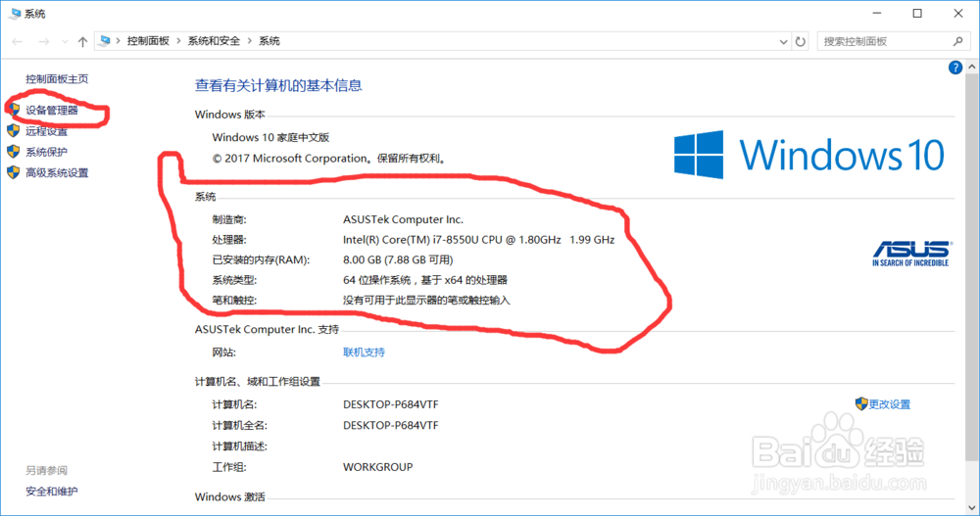Click the WORKGROUP value
The image size is (980, 516).
tap(377, 467)
